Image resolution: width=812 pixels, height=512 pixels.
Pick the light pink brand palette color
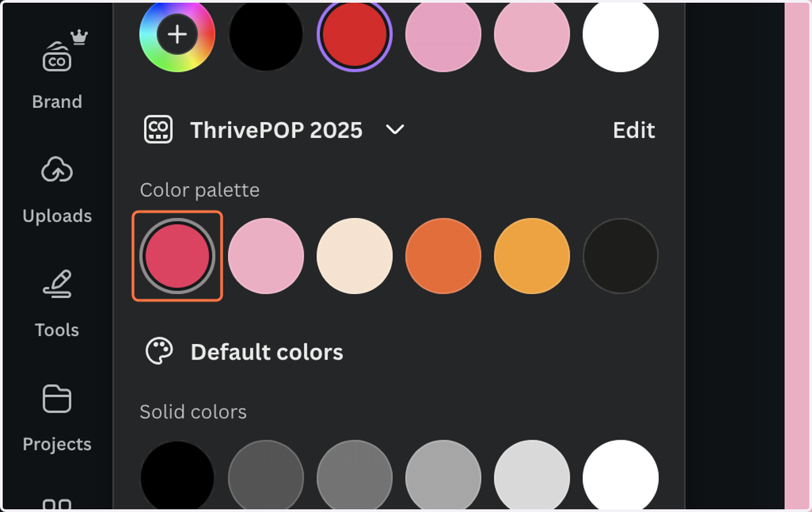266,256
